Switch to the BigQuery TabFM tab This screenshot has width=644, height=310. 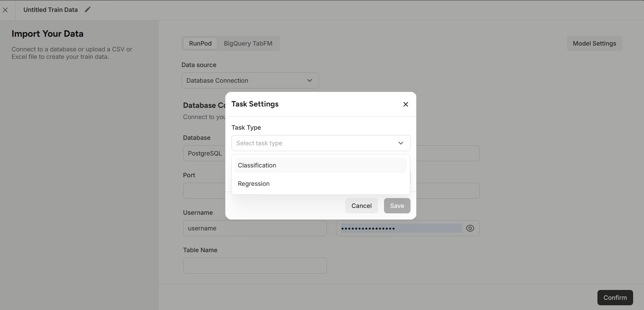(x=248, y=44)
